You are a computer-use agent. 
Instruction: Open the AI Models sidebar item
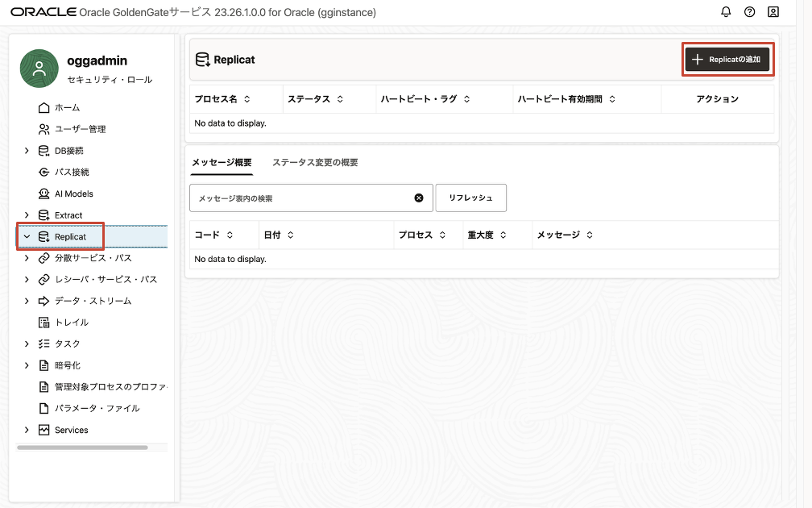(73, 194)
